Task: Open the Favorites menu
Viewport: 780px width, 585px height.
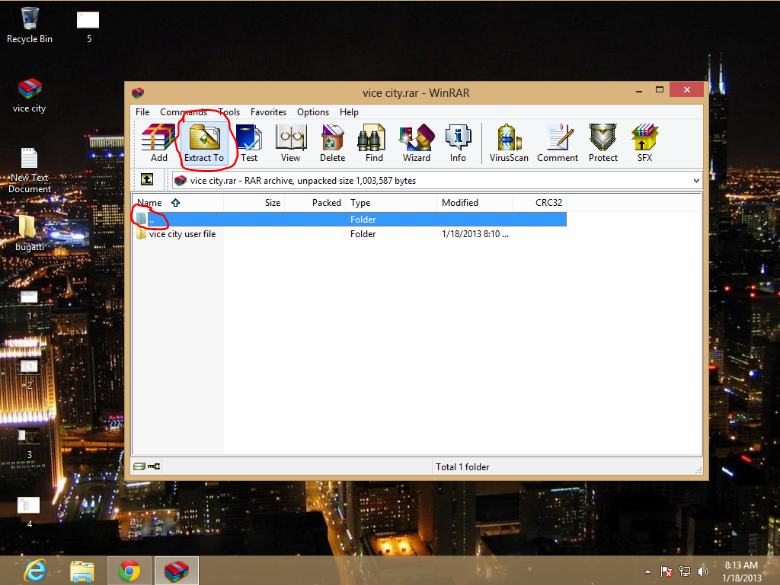Action: [268, 112]
